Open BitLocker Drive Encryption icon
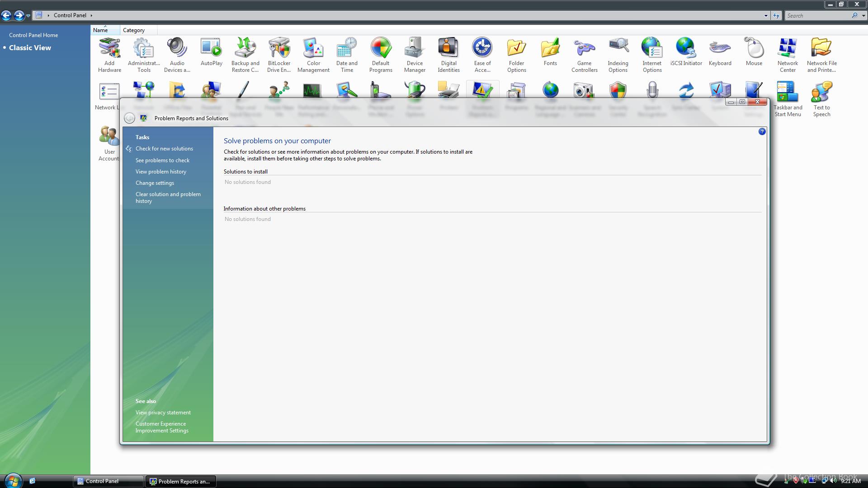Image resolution: width=868 pixels, height=488 pixels. pyautogui.click(x=279, y=55)
